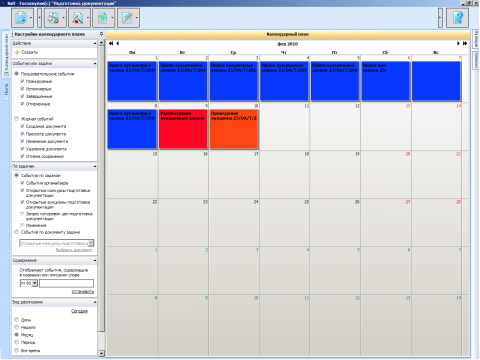Open the second right-edge vertical side tab

(x=476, y=60)
